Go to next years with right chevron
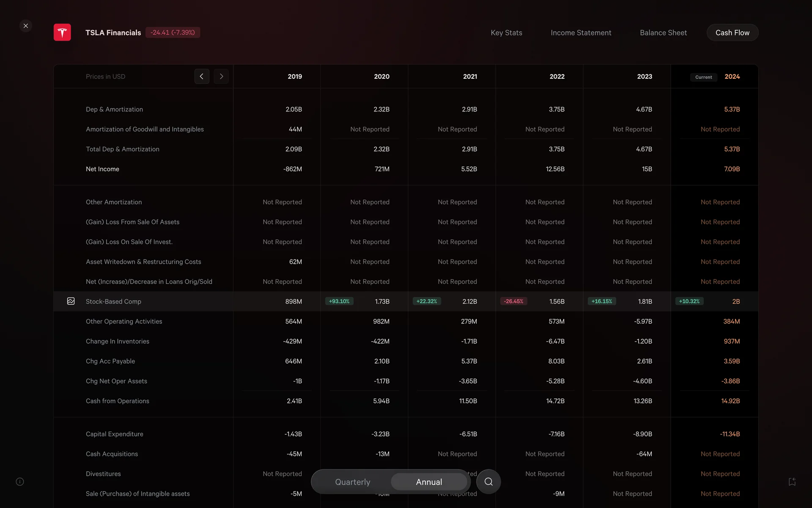 pyautogui.click(x=221, y=77)
